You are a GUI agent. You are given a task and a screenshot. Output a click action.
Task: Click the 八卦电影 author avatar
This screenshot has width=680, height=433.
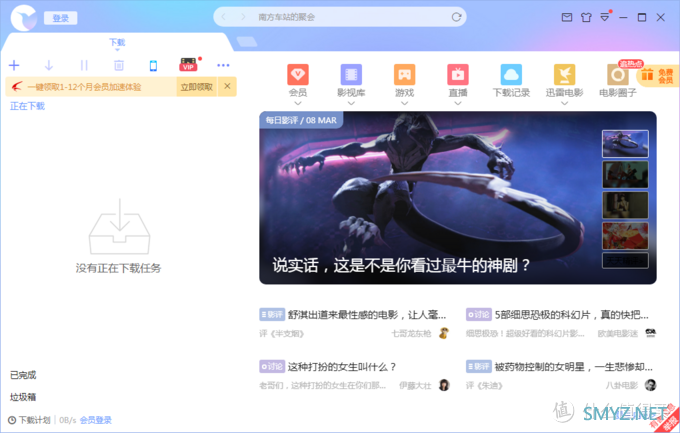point(650,385)
